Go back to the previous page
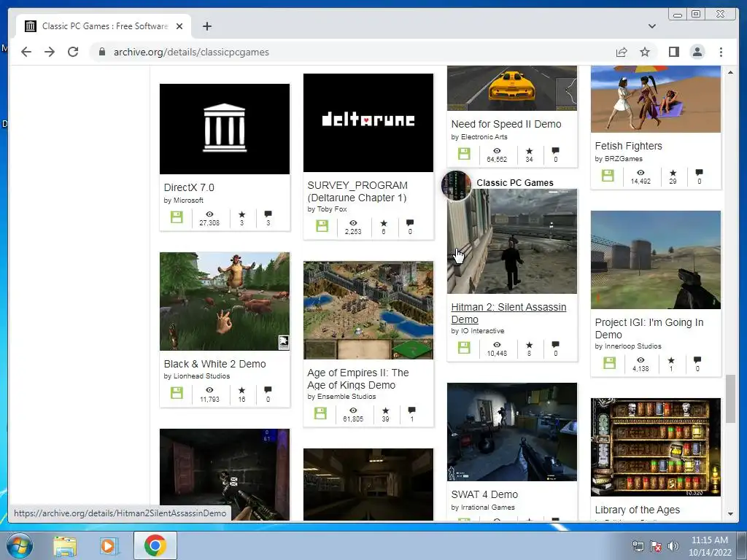The width and height of the screenshot is (747, 560). point(26,52)
